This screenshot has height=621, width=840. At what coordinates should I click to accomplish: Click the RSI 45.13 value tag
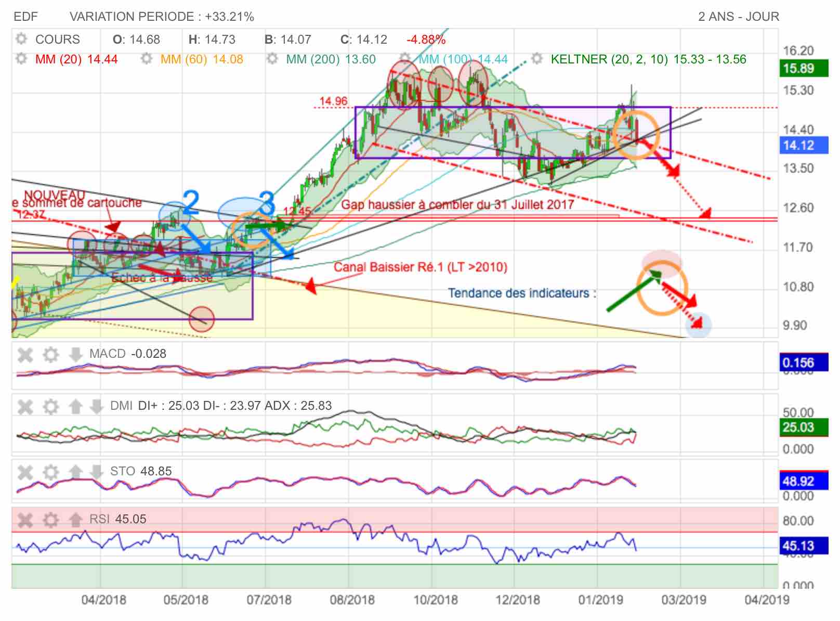[805, 546]
